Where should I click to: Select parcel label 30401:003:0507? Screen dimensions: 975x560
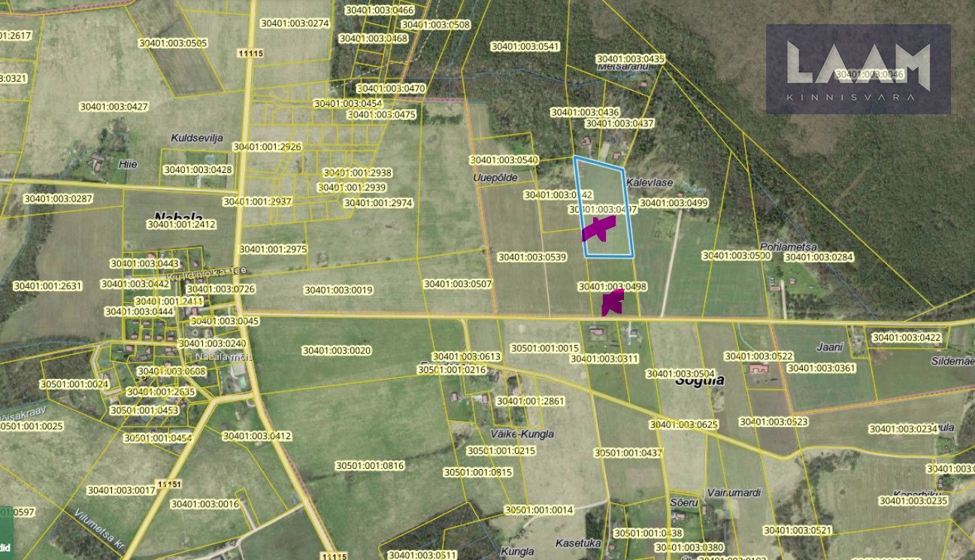tap(458, 284)
